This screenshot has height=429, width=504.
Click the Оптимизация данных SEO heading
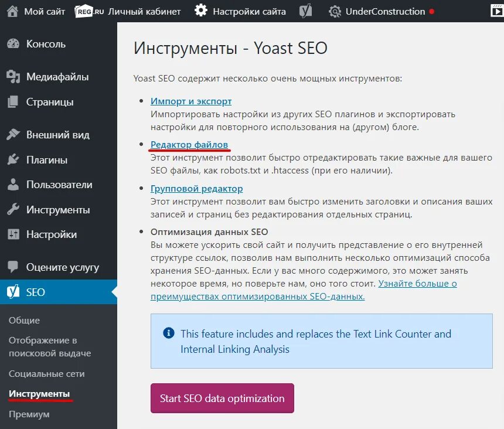click(209, 232)
